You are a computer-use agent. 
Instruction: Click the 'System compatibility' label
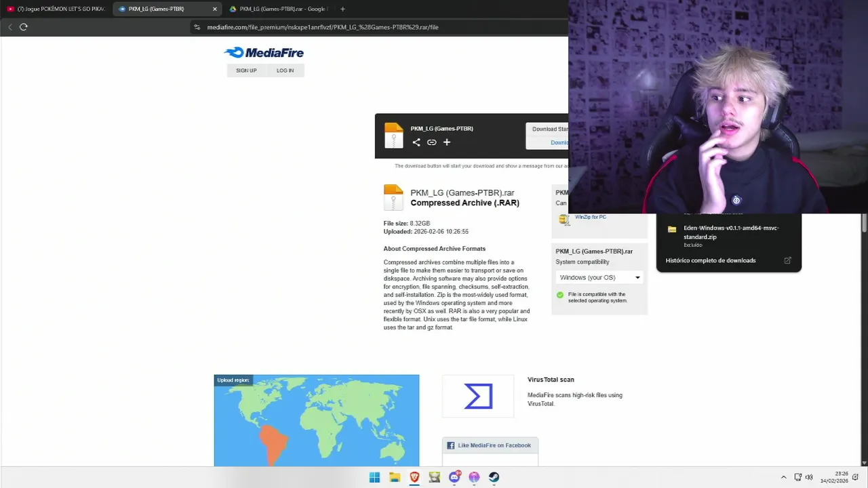click(583, 262)
